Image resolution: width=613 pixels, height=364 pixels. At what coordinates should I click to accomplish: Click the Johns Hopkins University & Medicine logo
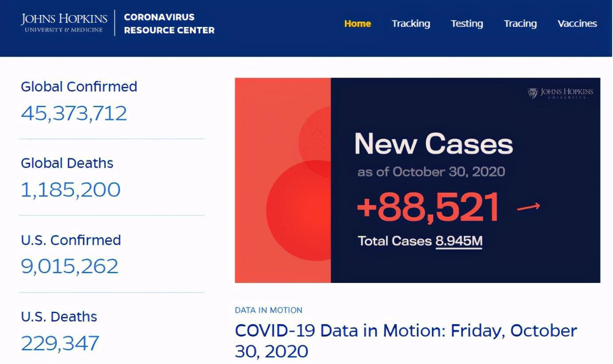click(64, 23)
